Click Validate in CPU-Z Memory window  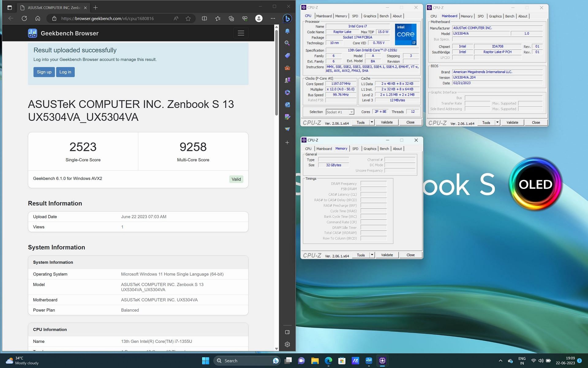coord(387,255)
